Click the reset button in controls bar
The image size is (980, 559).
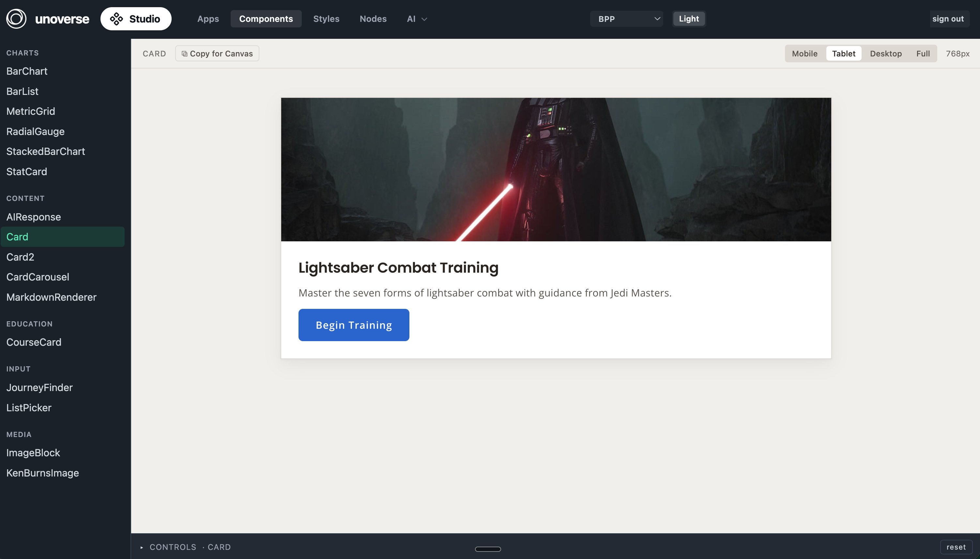click(956, 547)
